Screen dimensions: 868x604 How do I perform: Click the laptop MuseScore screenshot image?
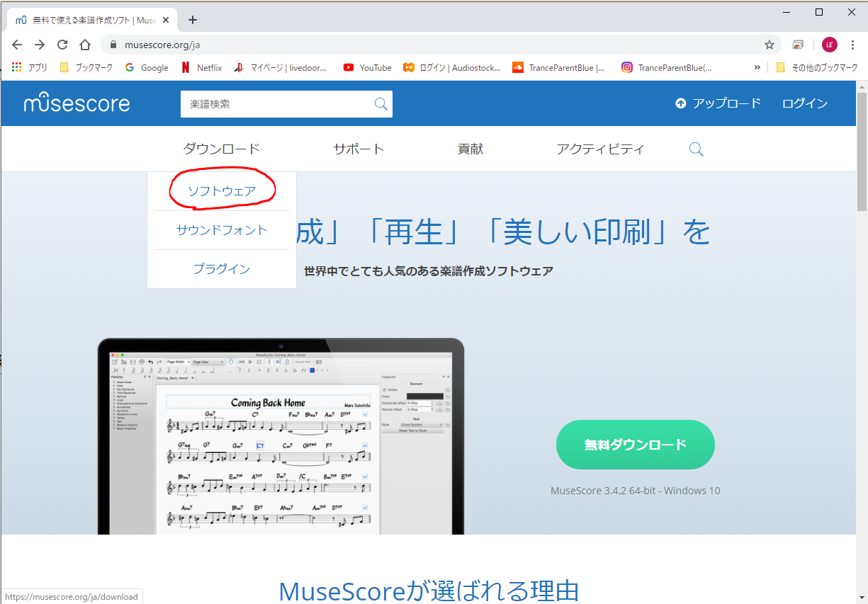pos(281,436)
